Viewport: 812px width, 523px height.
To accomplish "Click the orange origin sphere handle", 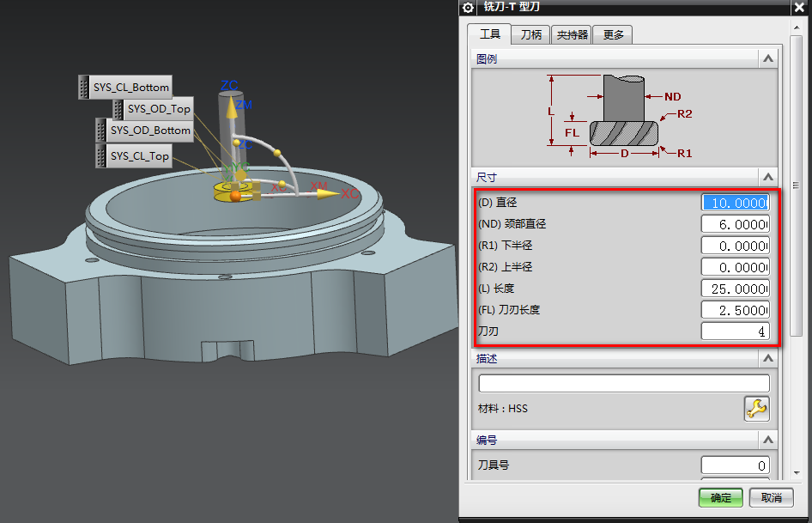I will [x=233, y=197].
